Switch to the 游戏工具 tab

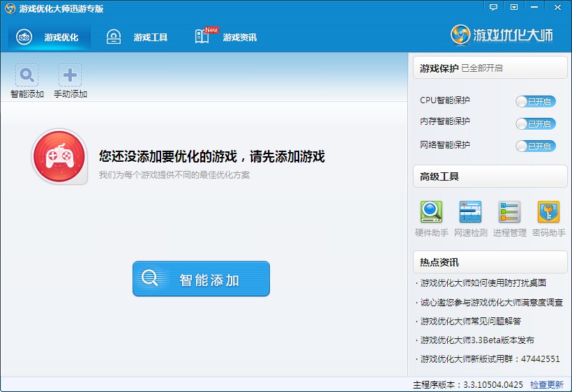point(137,37)
